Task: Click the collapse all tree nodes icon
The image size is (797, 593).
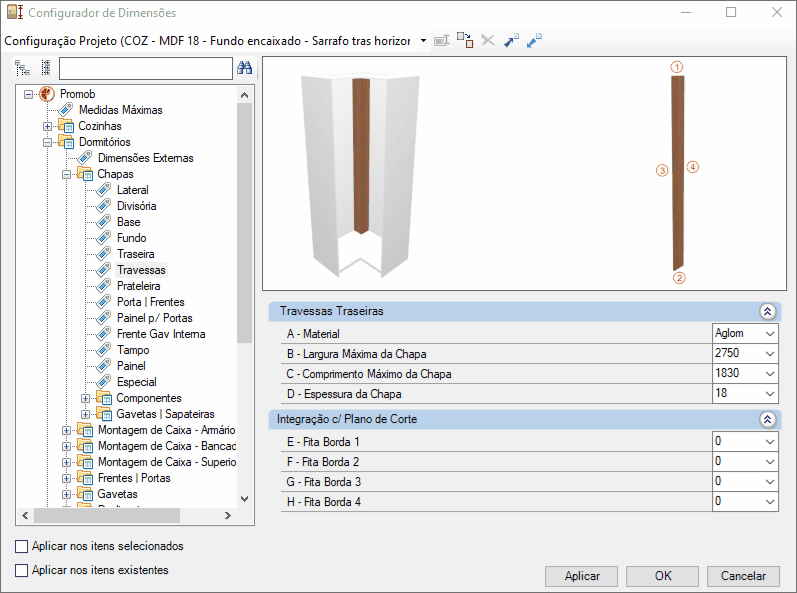Action: (x=45, y=68)
